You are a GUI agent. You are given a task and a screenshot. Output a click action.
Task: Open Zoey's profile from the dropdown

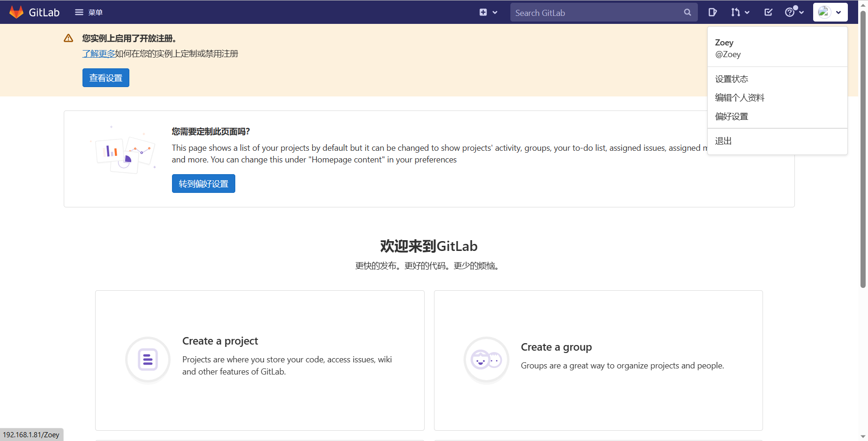tap(777, 48)
